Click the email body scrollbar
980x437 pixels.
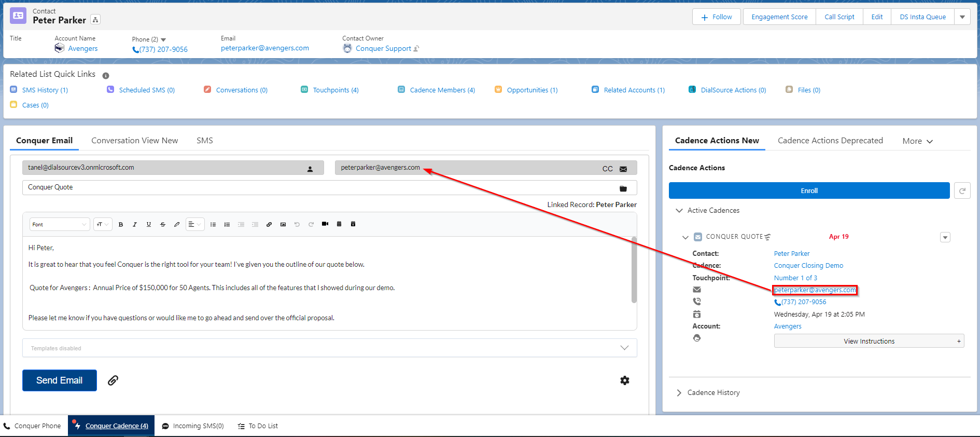634,270
